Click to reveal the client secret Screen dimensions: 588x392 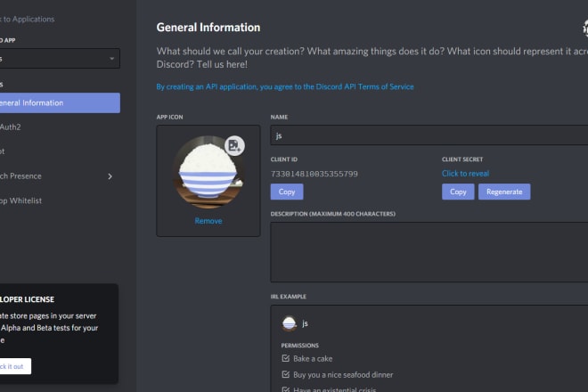[x=465, y=174]
